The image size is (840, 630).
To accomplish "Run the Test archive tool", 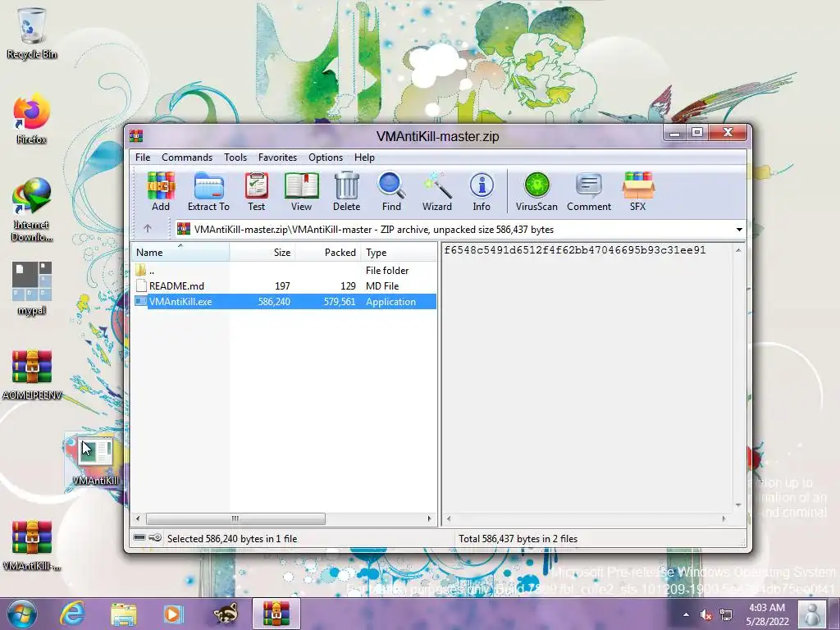I will pyautogui.click(x=256, y=191).
